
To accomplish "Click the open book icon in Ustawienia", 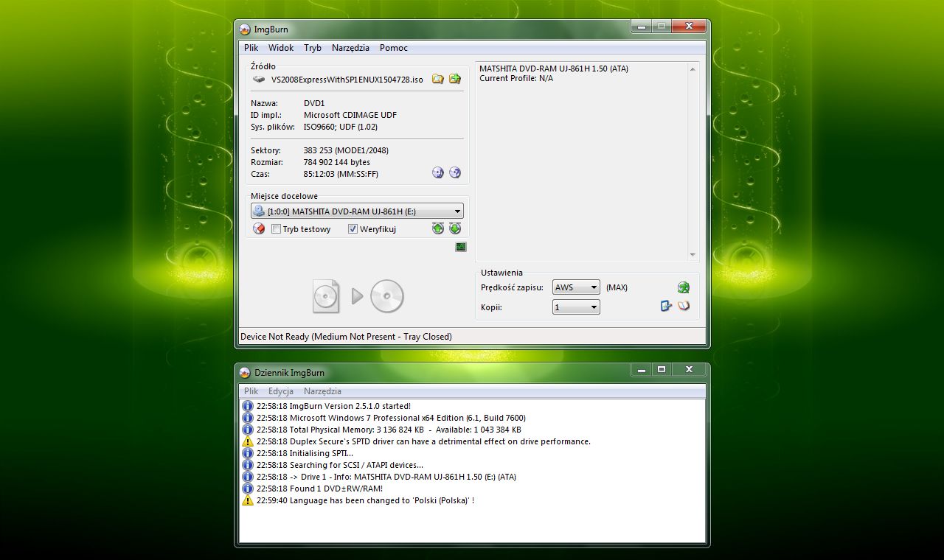I will [684, 306].
